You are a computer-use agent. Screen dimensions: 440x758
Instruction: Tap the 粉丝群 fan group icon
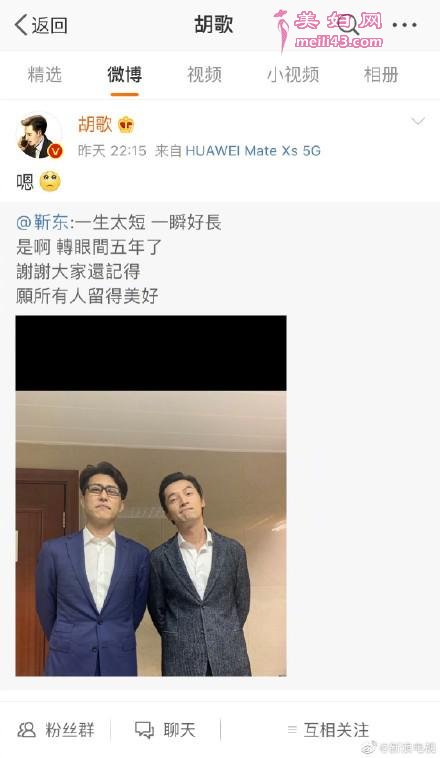[x=26, y=729]
